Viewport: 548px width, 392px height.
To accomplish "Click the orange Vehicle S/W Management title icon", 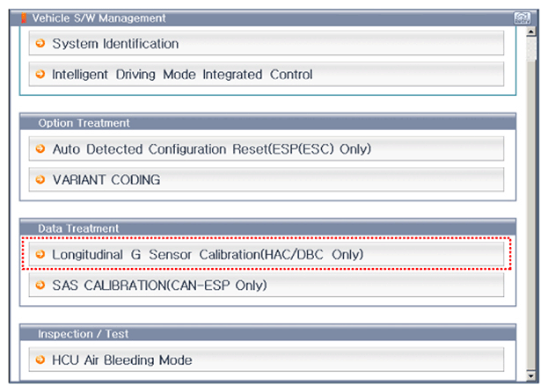I will pos(24,18).
